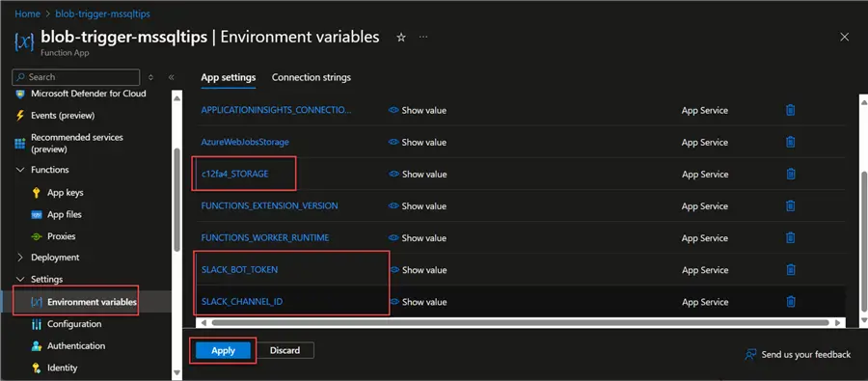This screenshot has height=381, width=868.
Task: Remove the FUNCTIONS_WORKER_RUNTIME setting
Action: pos(791,238)
